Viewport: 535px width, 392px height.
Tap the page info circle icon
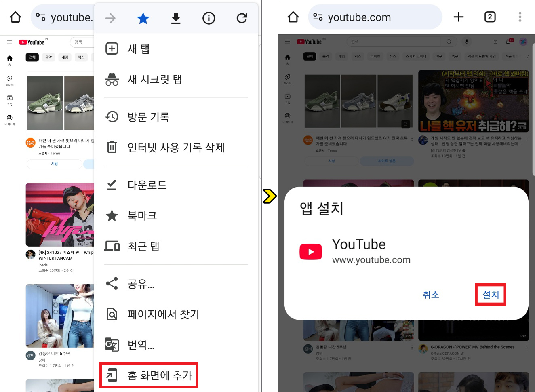coord(209,18)
